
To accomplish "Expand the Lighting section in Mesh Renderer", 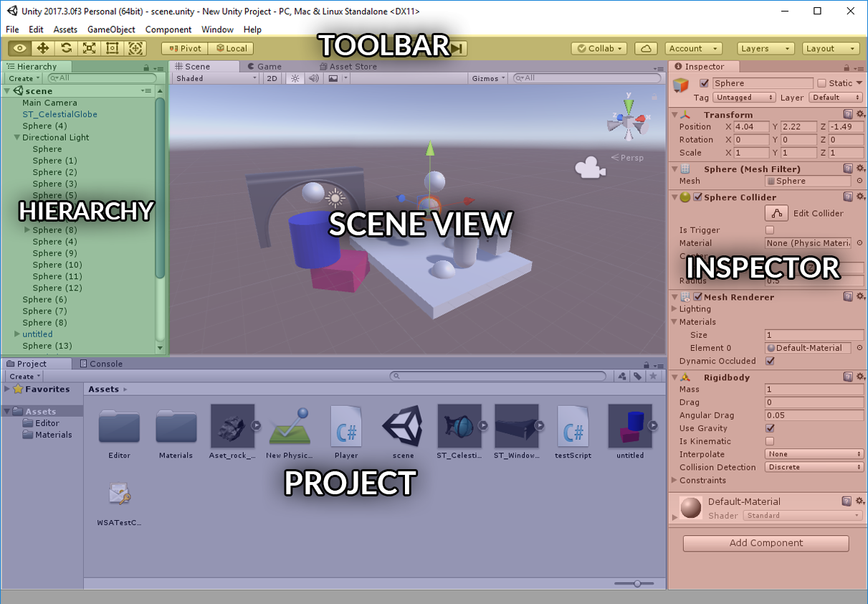I will click(x=674, y=309).
